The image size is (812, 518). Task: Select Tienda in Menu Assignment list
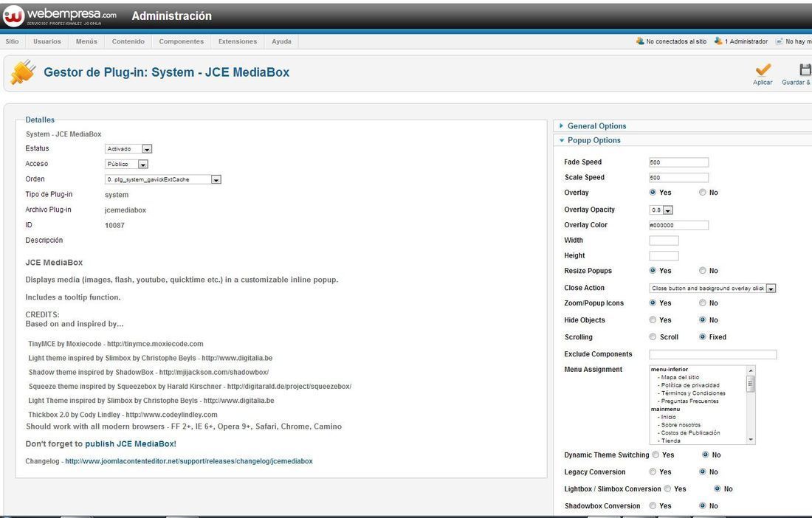pos(670,441)
